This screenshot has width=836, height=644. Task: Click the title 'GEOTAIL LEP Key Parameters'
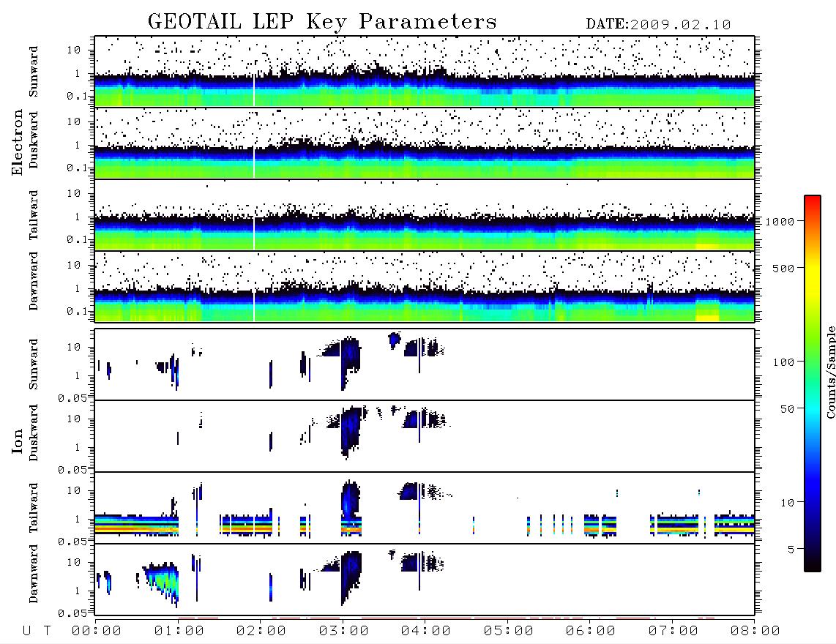(322, 23)
